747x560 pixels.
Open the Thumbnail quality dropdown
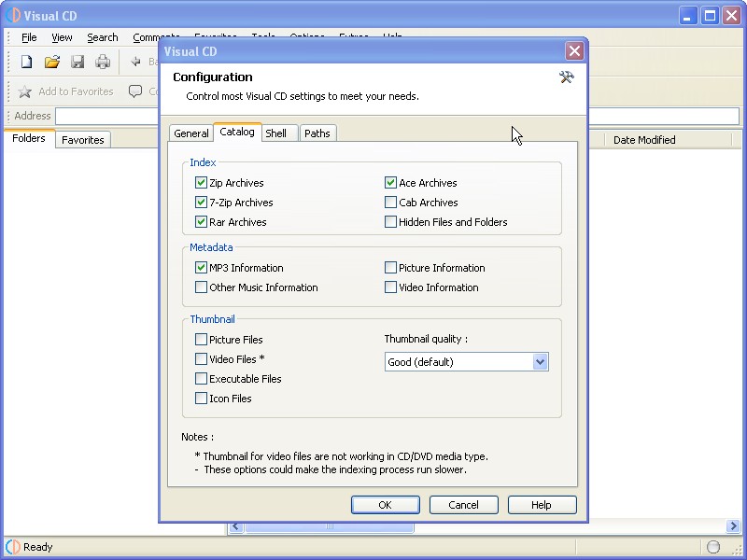540,362
